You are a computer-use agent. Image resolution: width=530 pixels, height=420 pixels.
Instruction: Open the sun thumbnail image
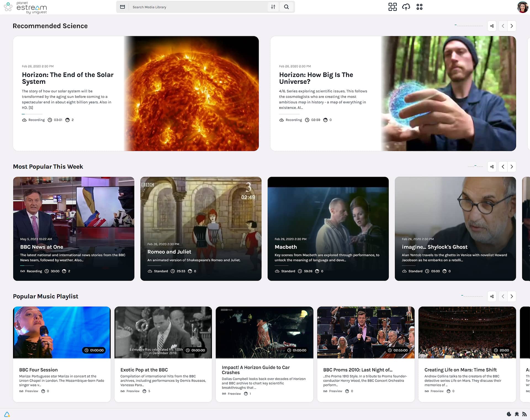click(191, 93)
